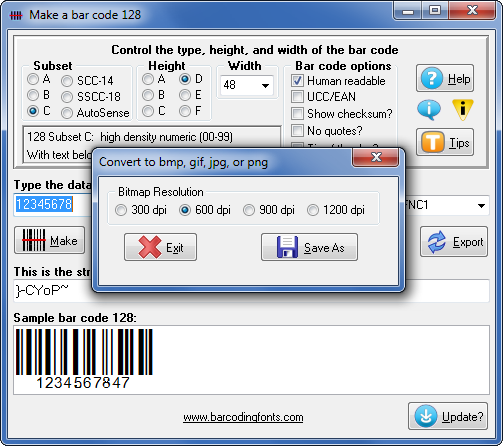Screen dimensions: 503x446
Task: Click the Exit button in dialog
Action: [x=160, y=247]
